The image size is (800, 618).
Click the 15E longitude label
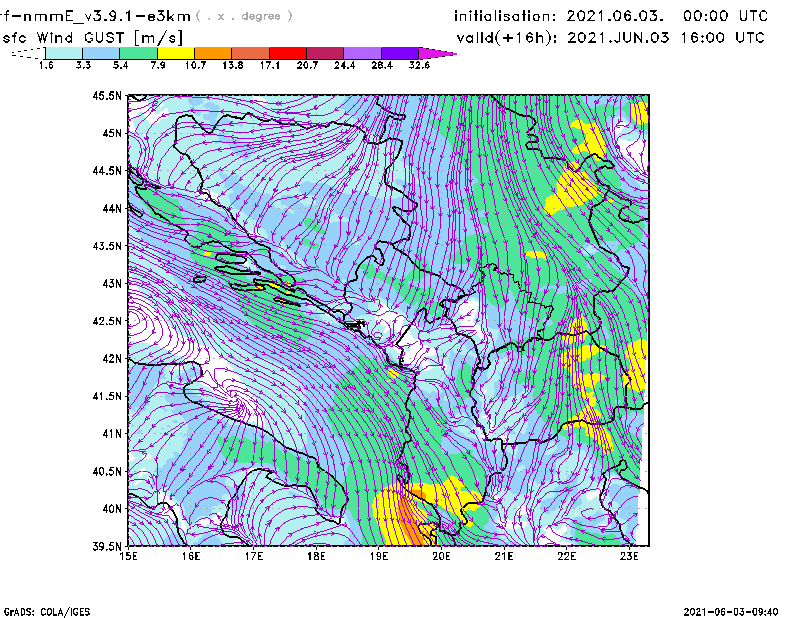128,556
